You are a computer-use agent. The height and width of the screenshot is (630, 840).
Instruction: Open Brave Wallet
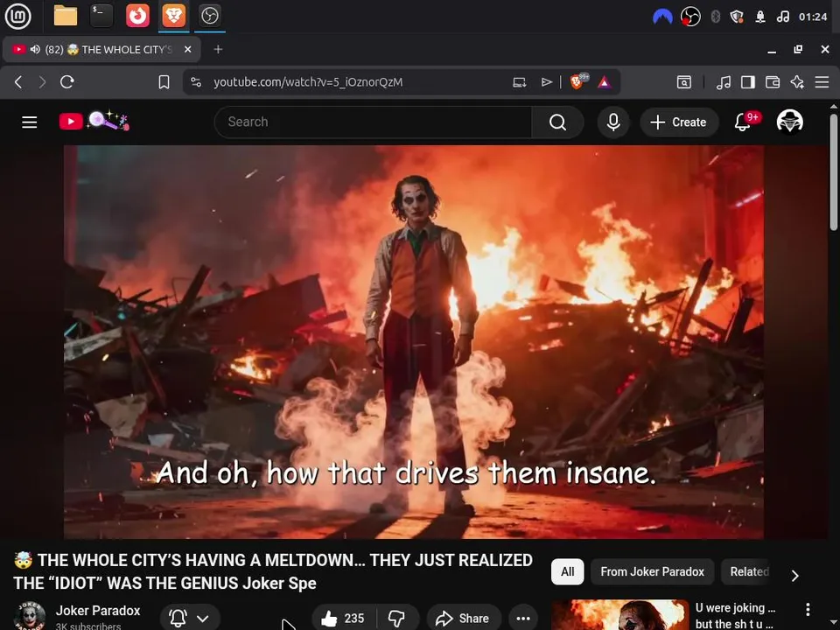(773, 82)
